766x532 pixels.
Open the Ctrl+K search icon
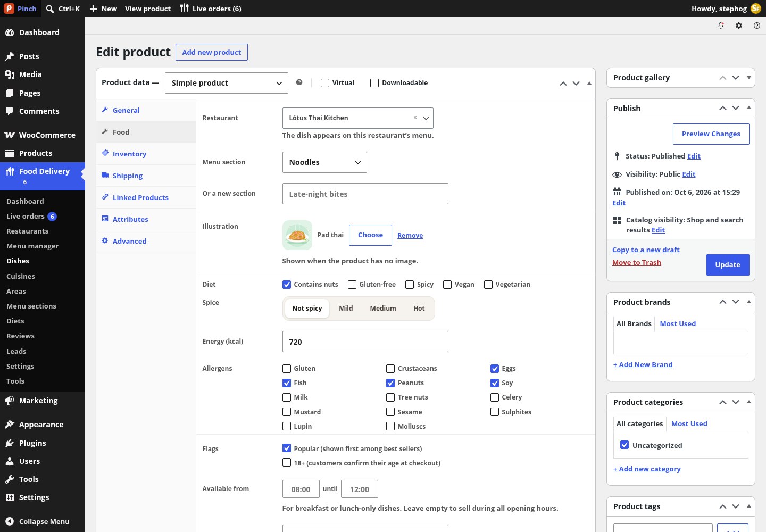coord(50,9)
